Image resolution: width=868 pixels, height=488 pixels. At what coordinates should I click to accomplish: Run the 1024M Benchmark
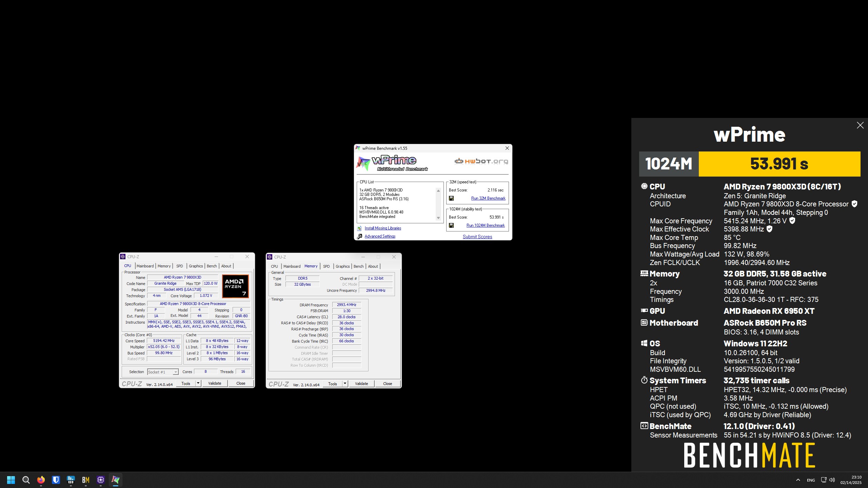coord(486,225)
